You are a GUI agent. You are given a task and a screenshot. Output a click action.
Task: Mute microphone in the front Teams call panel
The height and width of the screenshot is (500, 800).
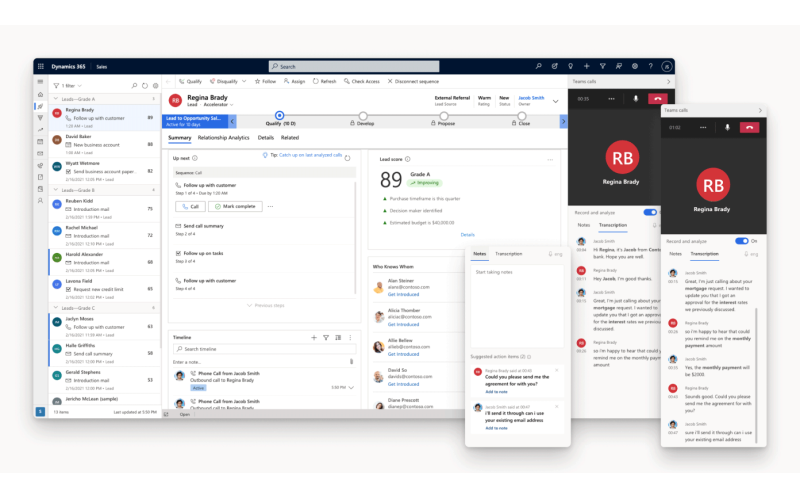pos(728,128)
